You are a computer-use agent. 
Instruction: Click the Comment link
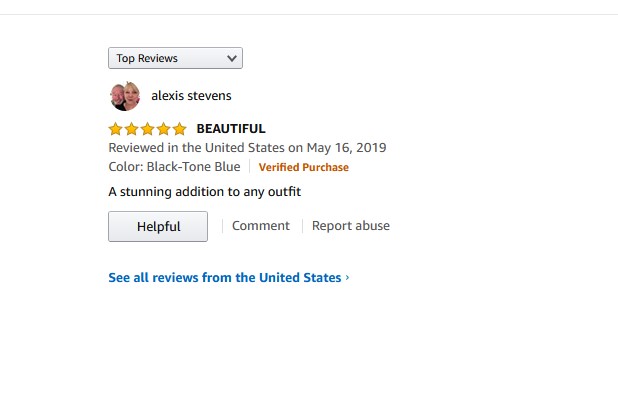[x=261, y=226]
